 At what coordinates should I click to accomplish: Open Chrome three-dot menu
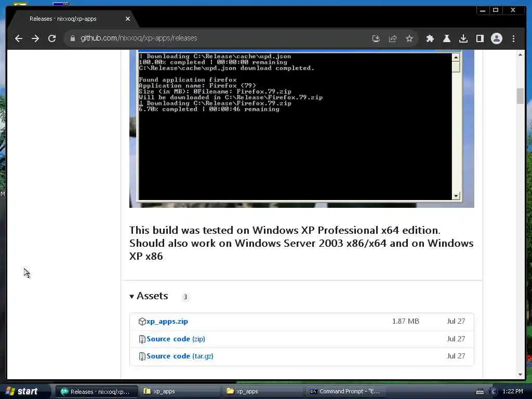tap(513, 38)
